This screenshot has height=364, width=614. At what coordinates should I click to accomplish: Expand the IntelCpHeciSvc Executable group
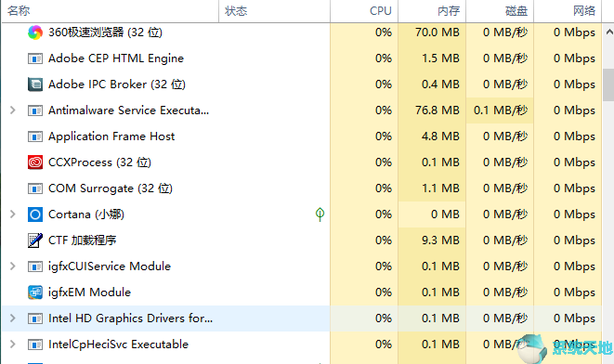12,344
